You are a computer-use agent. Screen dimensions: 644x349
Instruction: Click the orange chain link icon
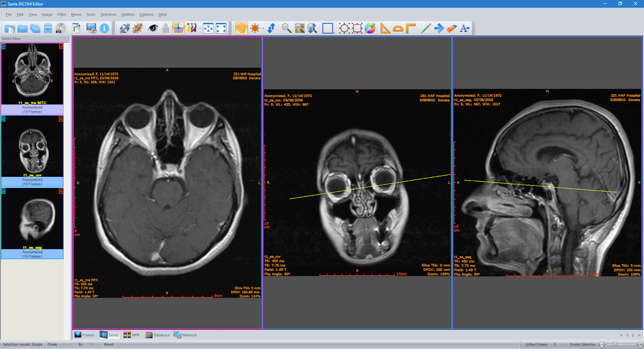137,28
